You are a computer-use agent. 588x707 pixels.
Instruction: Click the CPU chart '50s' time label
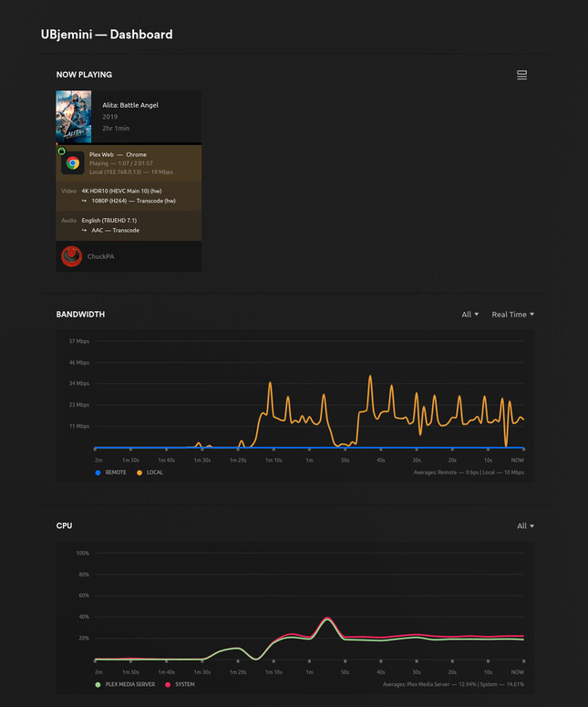(x=346, y=672)
